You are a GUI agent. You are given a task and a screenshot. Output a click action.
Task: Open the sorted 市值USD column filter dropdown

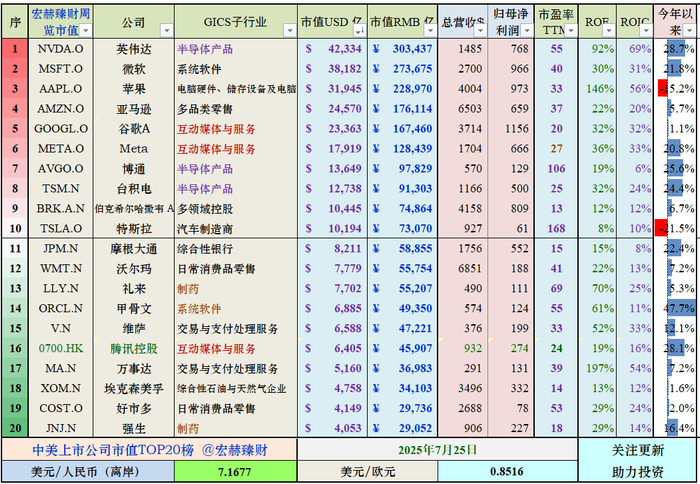tap(358, 30)
